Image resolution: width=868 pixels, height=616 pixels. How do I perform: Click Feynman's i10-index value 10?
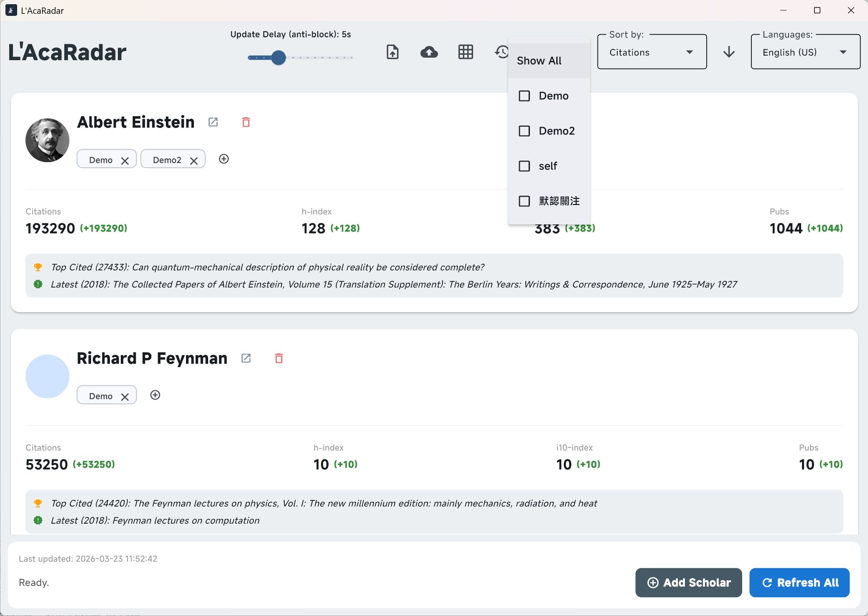[x=564, y=464]
